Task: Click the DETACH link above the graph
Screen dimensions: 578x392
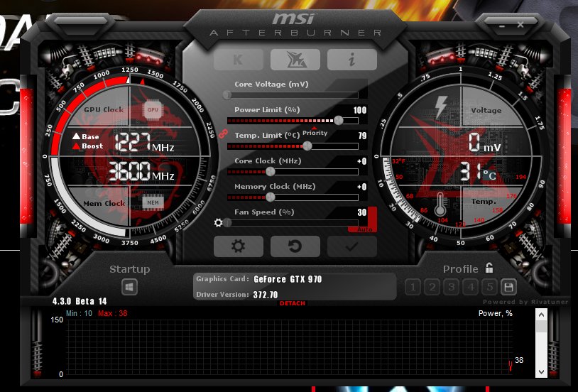Action: tap(293, 303)
